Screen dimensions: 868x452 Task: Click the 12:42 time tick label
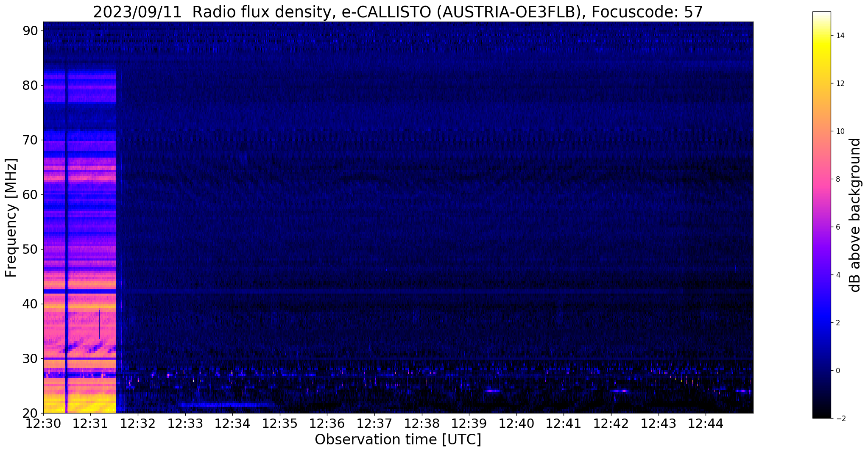pyautogui.click(x=611, y=423)
